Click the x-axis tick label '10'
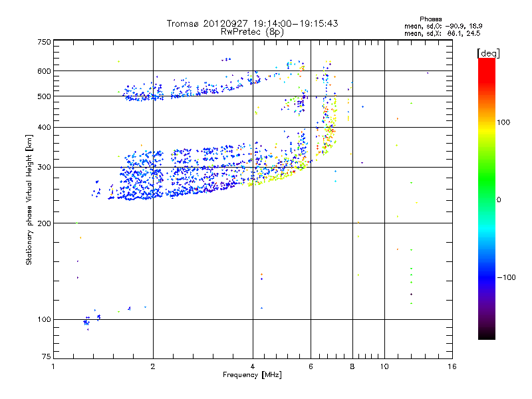The image size is (532, 399). click(384, 366)
